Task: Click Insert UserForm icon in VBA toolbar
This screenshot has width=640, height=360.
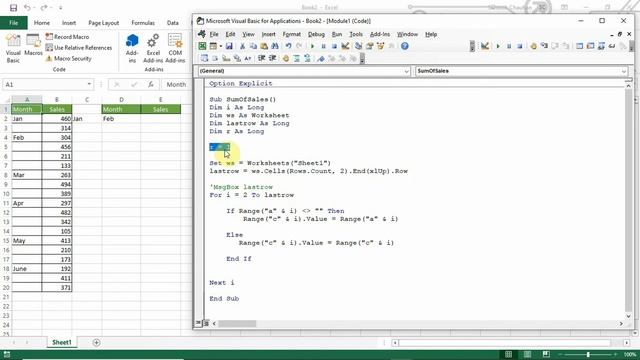Action: (x=213, y=46)
